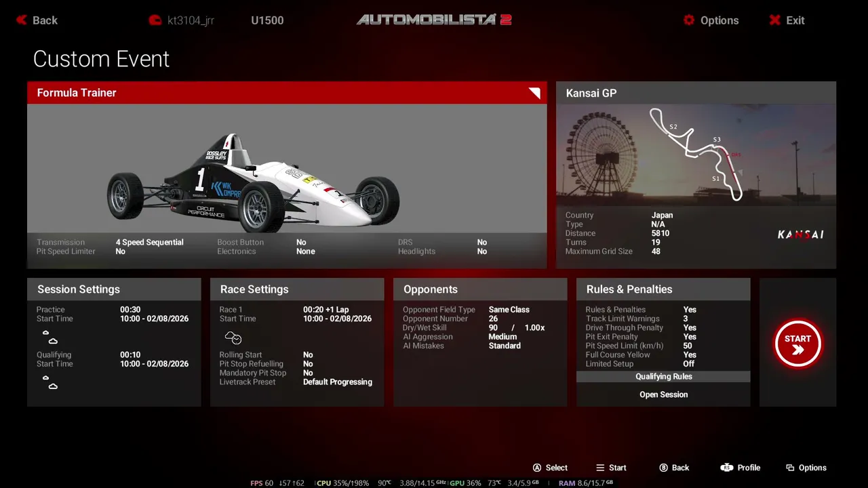Click the three-line menu icon beside Start
This screenshot has height=488, width=868.
tap(599, 468)
